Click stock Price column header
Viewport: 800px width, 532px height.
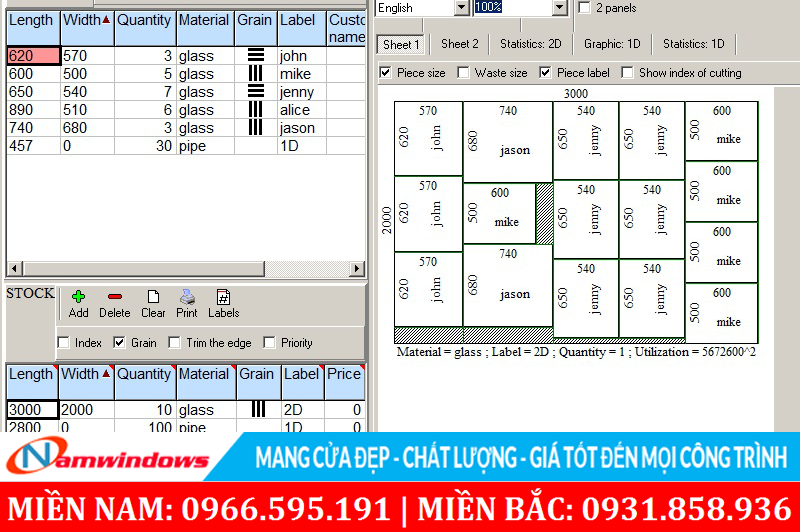coord(344,382)
